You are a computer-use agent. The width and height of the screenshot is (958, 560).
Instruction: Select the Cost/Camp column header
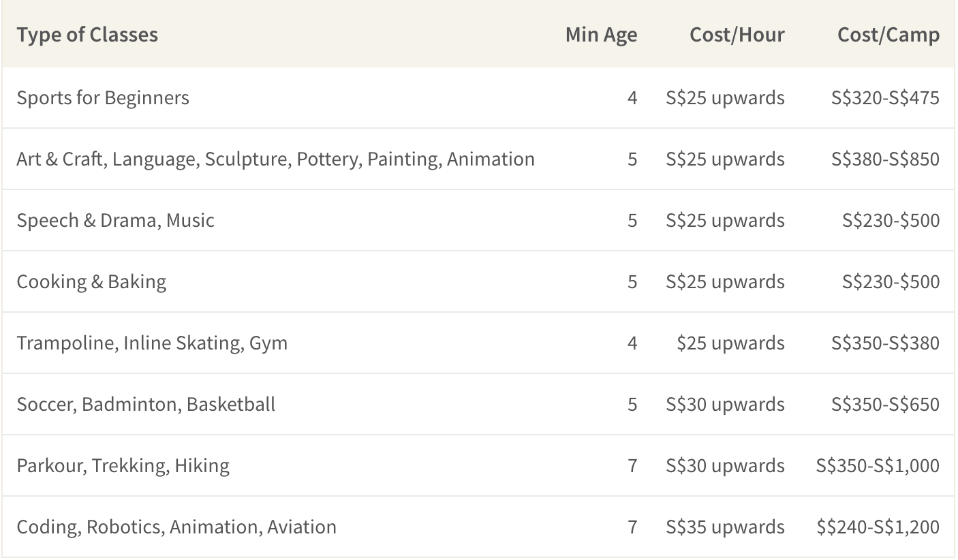(888, 35)
